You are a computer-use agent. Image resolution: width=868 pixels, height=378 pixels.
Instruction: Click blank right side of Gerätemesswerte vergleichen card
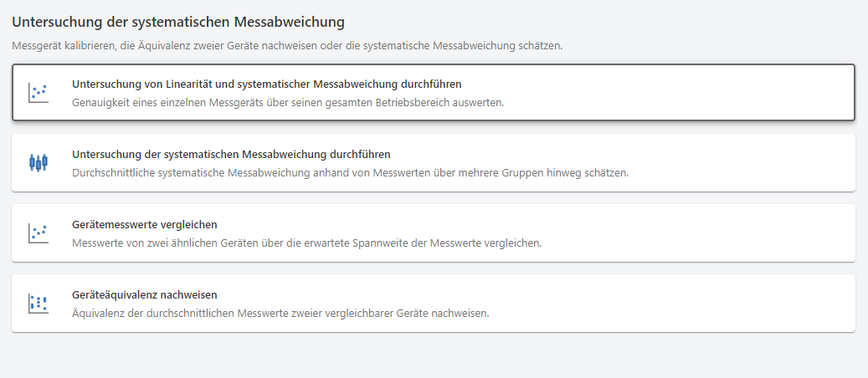pyautogui.click(x=711, y=233)
